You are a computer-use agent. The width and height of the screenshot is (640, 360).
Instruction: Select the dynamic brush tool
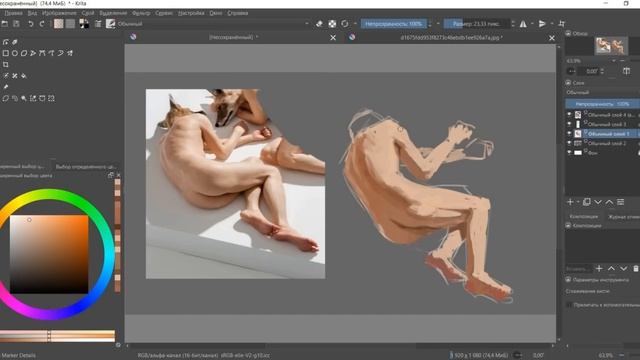pyautogui.click(x=61, y=53)
